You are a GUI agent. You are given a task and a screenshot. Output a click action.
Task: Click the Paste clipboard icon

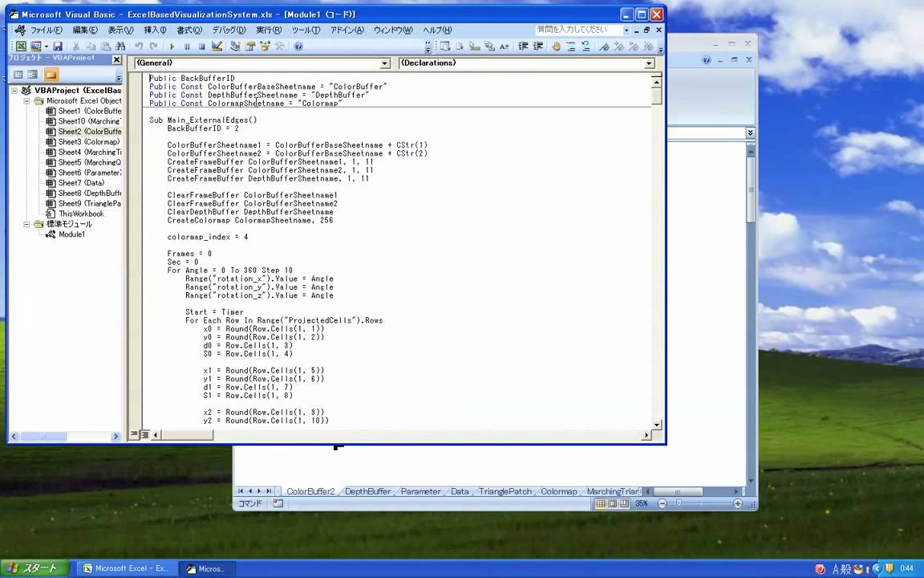[106, 46]
